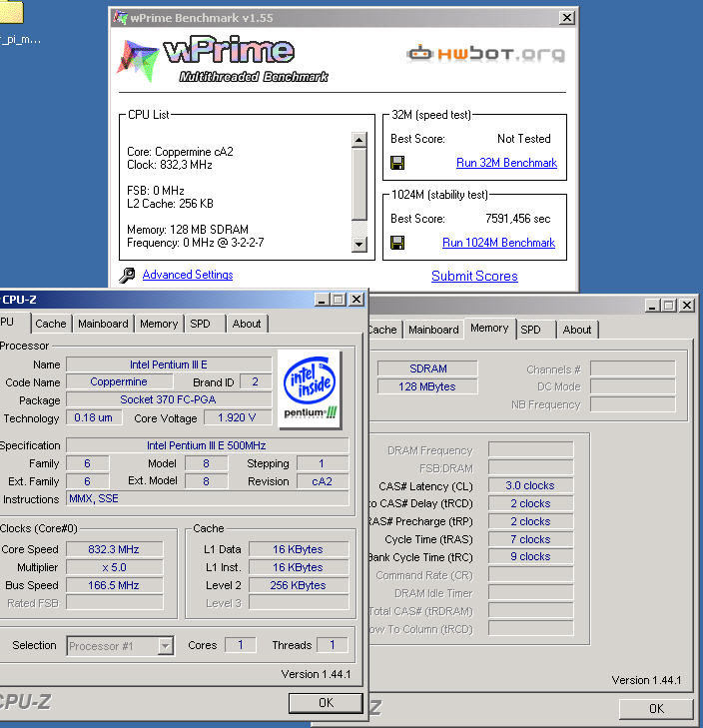Click the Core Speed 832.3 MHz field
This screenshot has height=728, width=703.
pyautogui.click(x=114, y=549)
